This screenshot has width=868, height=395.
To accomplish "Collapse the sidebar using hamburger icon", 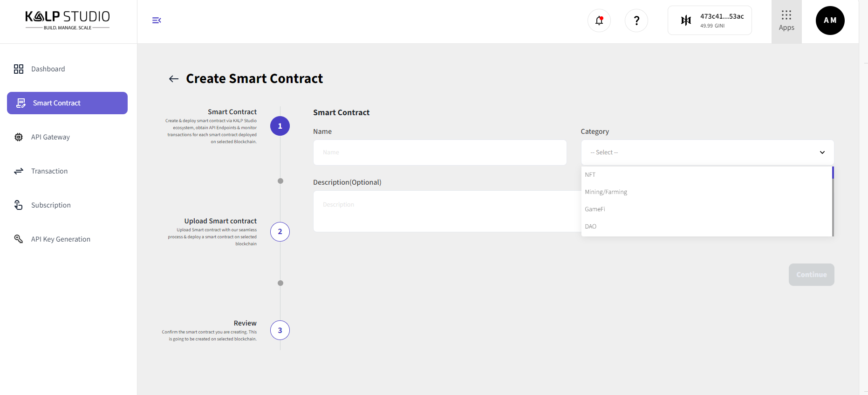I will click(x=157, y=20).
